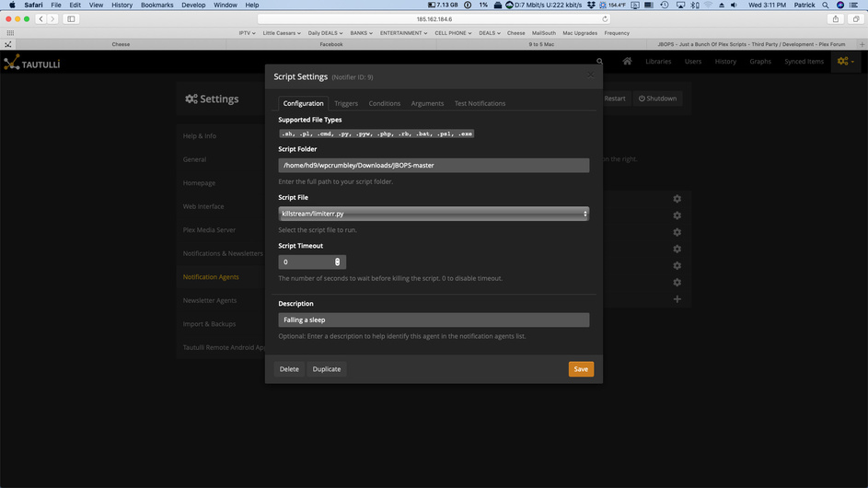The height and width of the screenshot is (488, 868).
Task: Open Notification Center icon
Action: [853, 5]
